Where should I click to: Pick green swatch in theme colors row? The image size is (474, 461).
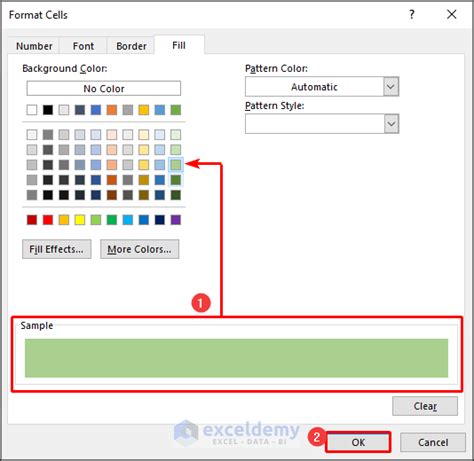tap(176, 110)
